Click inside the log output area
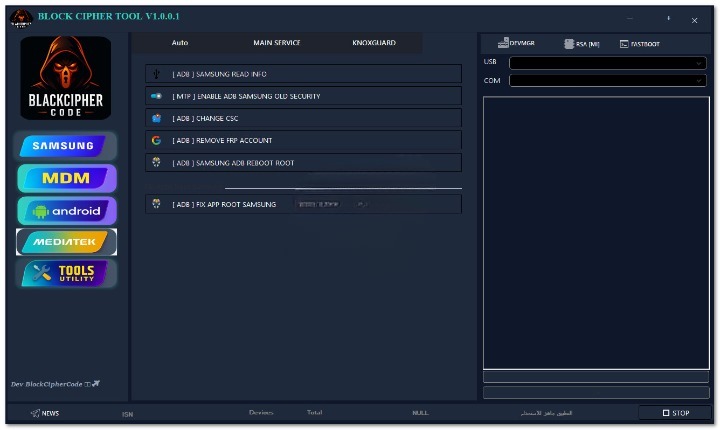The width and height of the screenshot is (720, 430). click(596, 230)
